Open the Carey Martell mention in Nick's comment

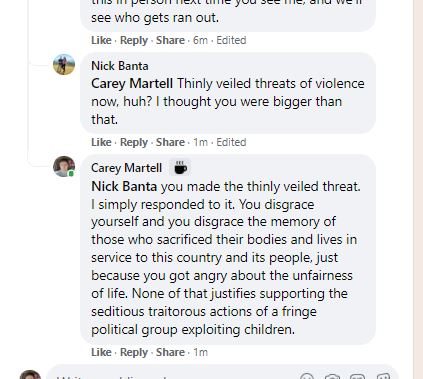(132, 84)
